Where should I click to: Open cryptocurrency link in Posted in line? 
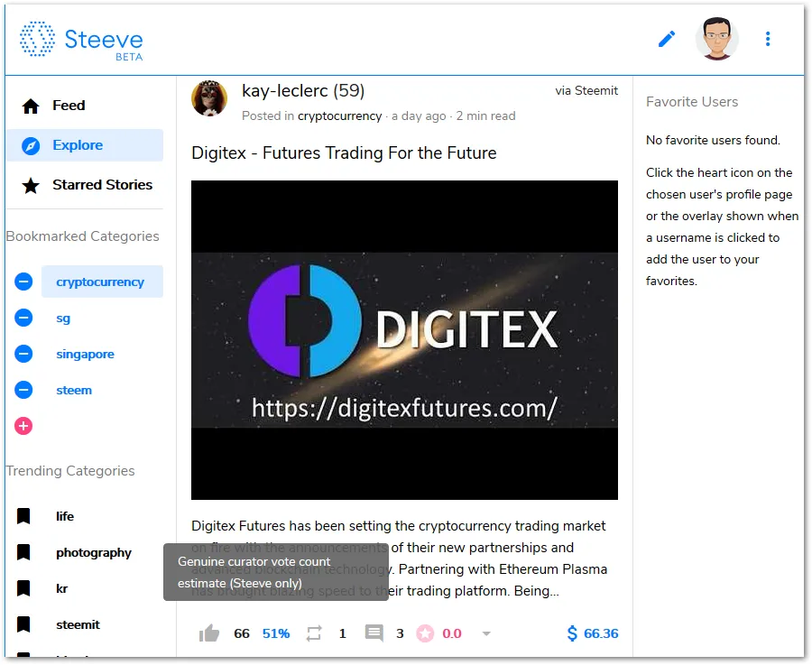click(x=340, y=116)
